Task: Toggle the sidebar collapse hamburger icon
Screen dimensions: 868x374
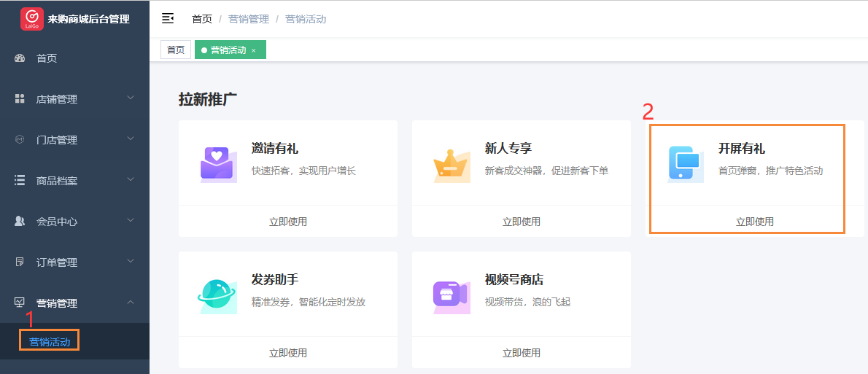Action: [168, 19]
